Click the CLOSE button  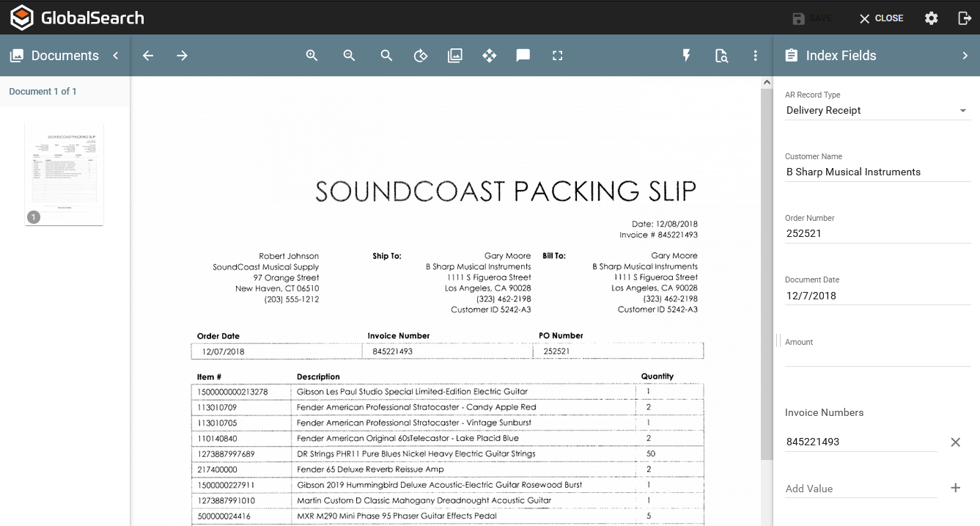(x=881, y=18)
